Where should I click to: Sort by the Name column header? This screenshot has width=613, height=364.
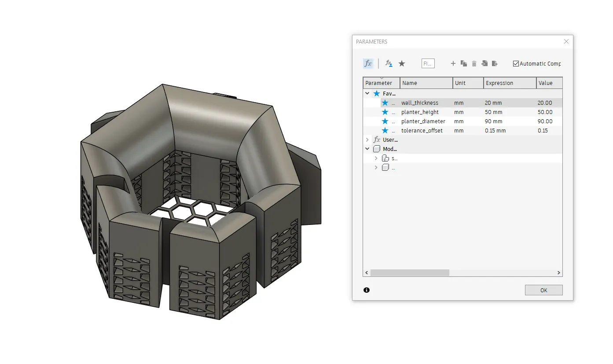426,83
